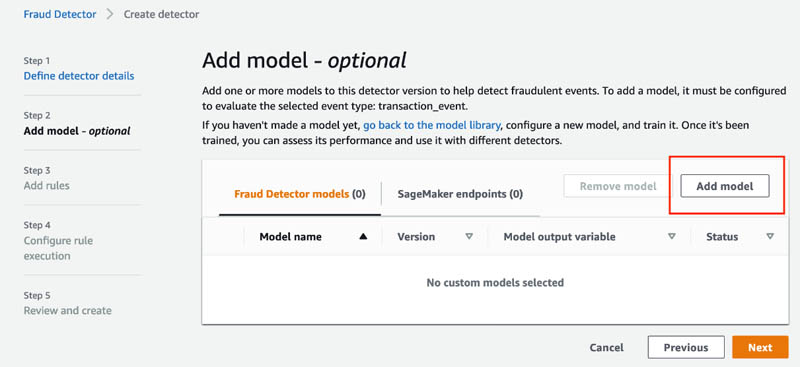Image resolution: width=800 pixels, height=367 pixels.
Task: Follow the go back to the model library link
Action: pyautogui.click(x=432, y=125)
